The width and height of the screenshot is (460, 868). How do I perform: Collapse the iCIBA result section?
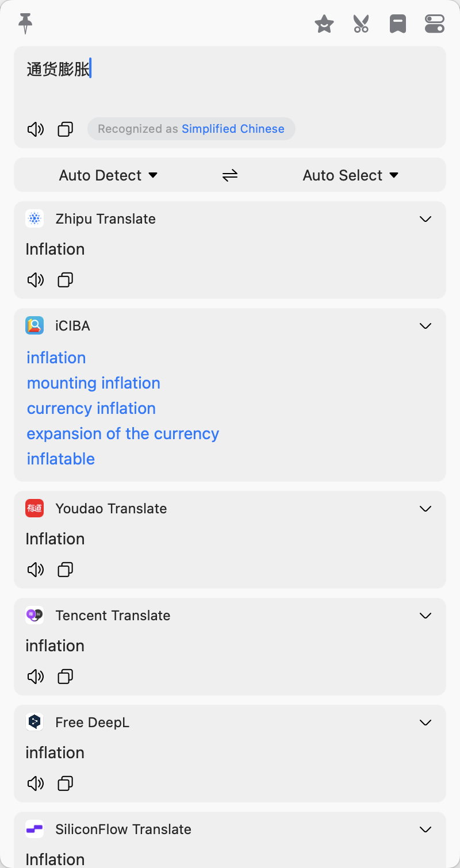pos(425,326)
